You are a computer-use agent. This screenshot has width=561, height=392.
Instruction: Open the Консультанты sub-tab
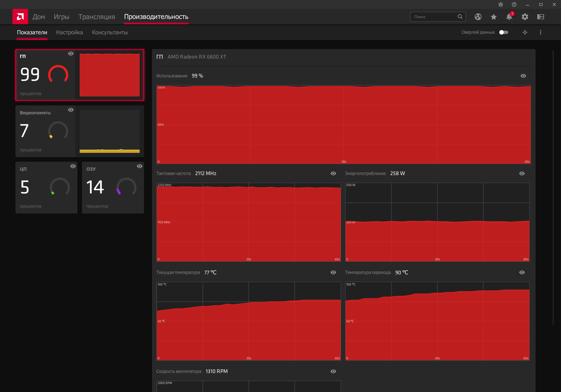(110, 32)
